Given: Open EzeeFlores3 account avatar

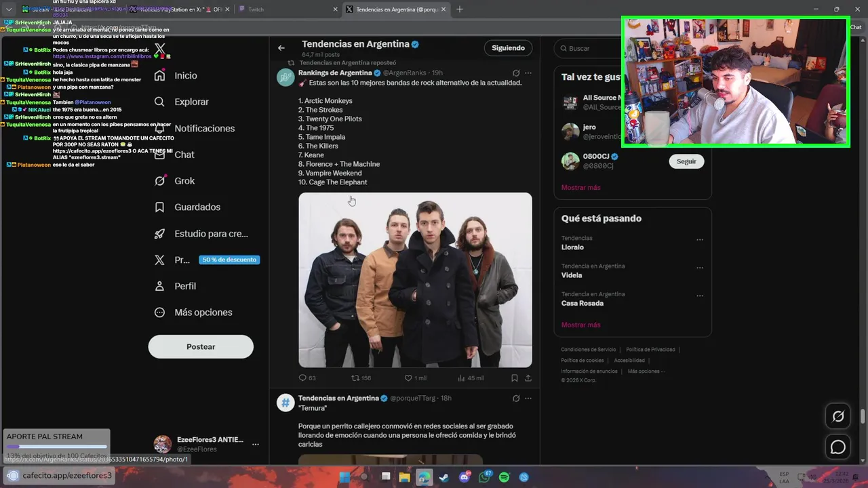Looking at the screenshot, I should click(x=163, y=445).
